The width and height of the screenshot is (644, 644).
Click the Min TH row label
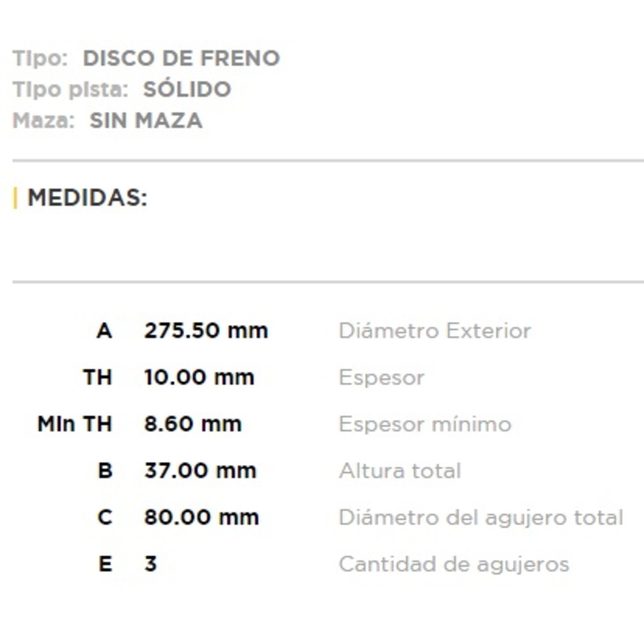(x=75, y=424)
